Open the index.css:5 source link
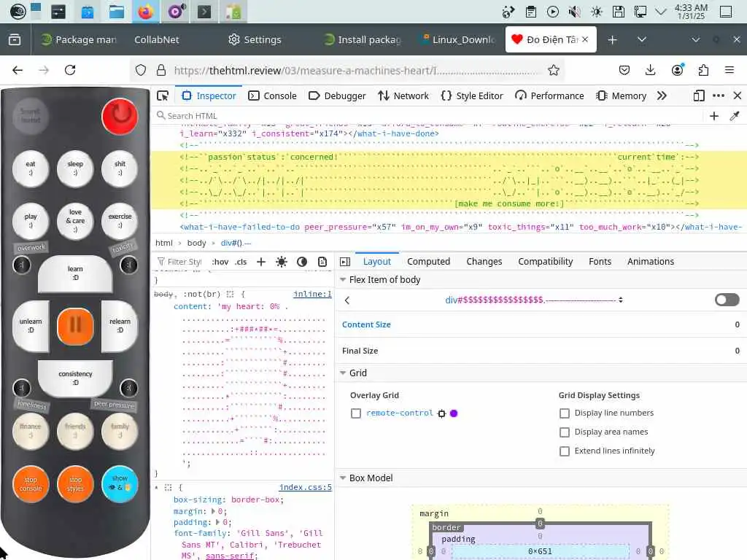 [306, 487]
